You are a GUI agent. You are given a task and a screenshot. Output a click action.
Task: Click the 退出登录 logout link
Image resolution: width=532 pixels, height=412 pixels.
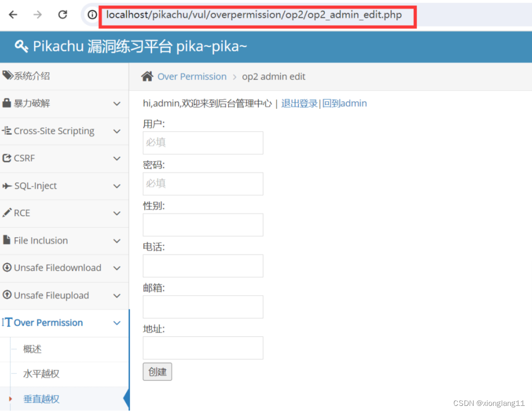click(299, 104)
